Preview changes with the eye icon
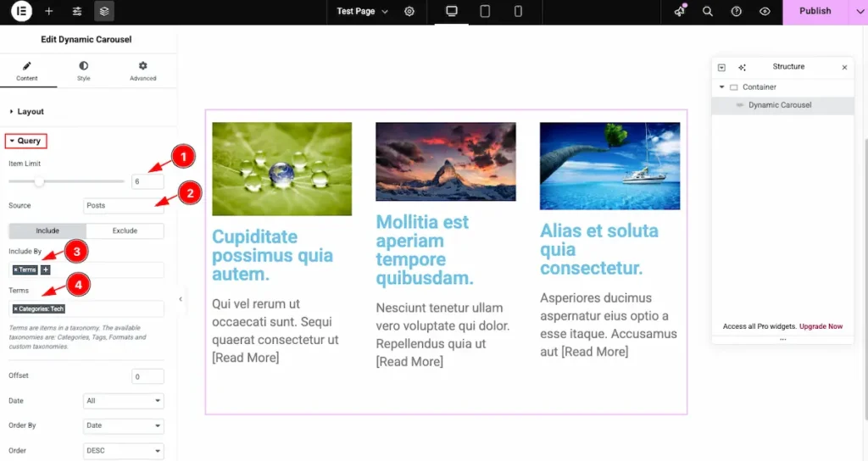The height and width of the screenshot is (461, 868). point(765,12)
